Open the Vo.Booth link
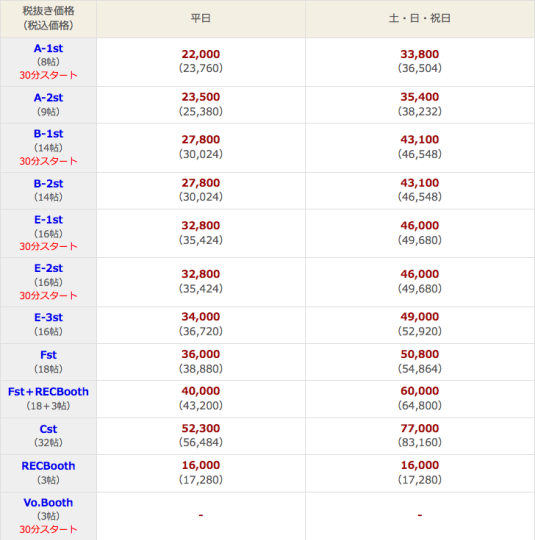 (x=48, y=503)
